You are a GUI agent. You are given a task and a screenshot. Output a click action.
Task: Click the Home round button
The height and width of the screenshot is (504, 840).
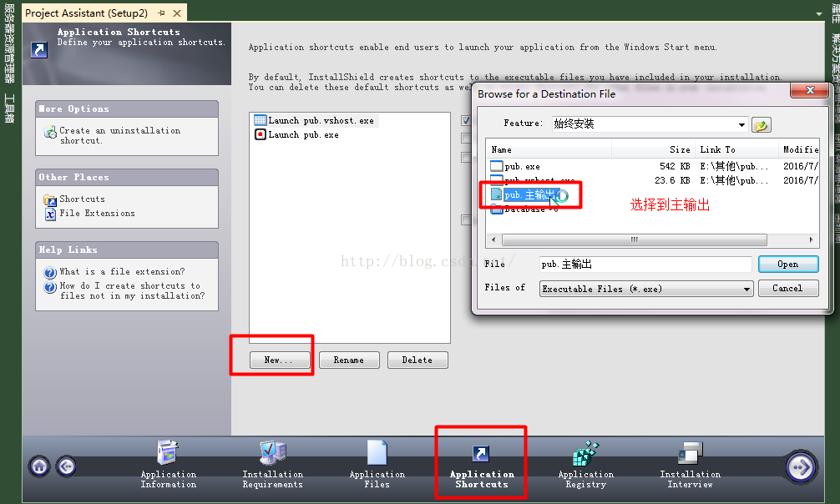point(39,466)
